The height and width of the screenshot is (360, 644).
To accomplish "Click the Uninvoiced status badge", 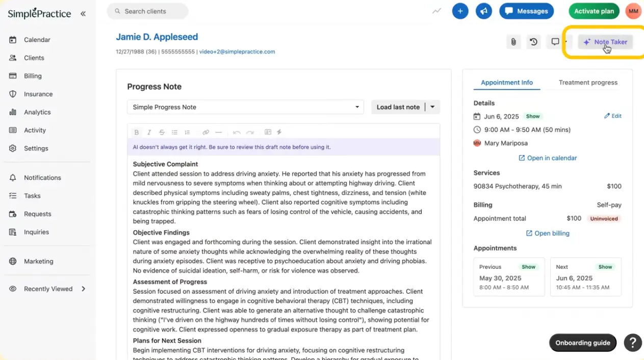I will point(604,218).
